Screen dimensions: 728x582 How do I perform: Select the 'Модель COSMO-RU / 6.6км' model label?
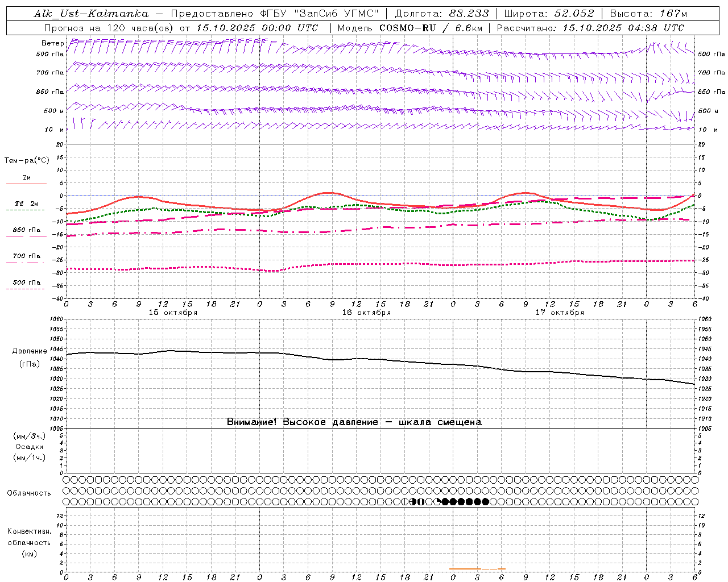pyautogui.click(x=410, y=28)
